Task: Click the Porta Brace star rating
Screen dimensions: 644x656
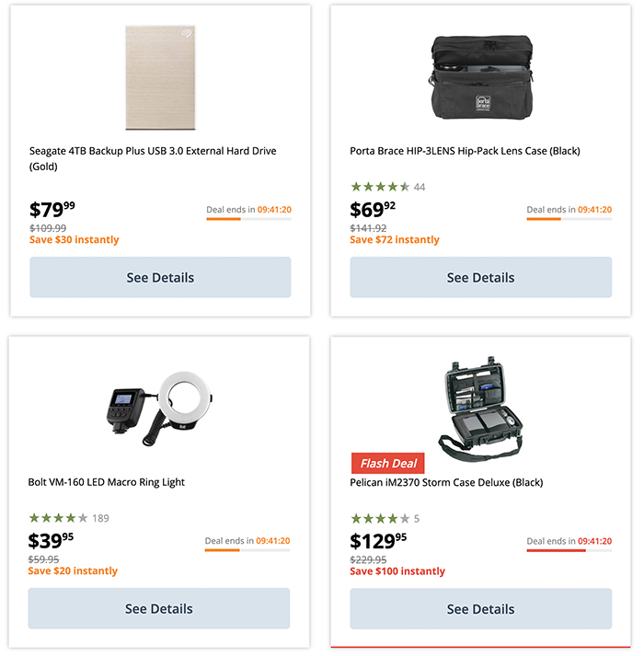Action: point(380,187)
